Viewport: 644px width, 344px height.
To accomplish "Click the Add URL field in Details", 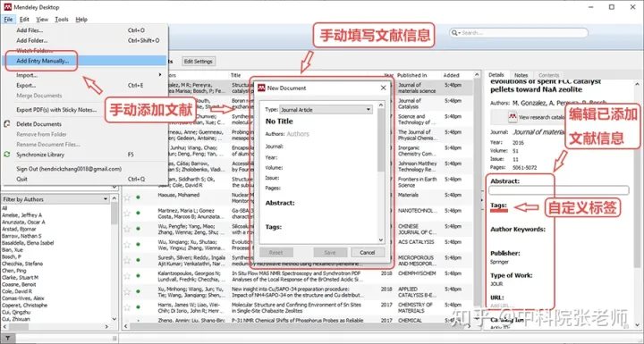I will tap(501, 306).
